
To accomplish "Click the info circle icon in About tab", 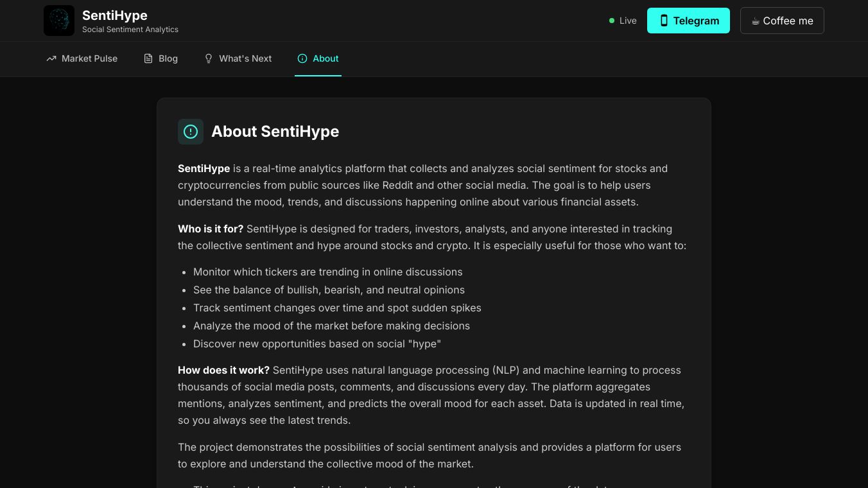I will coord(302,58).
